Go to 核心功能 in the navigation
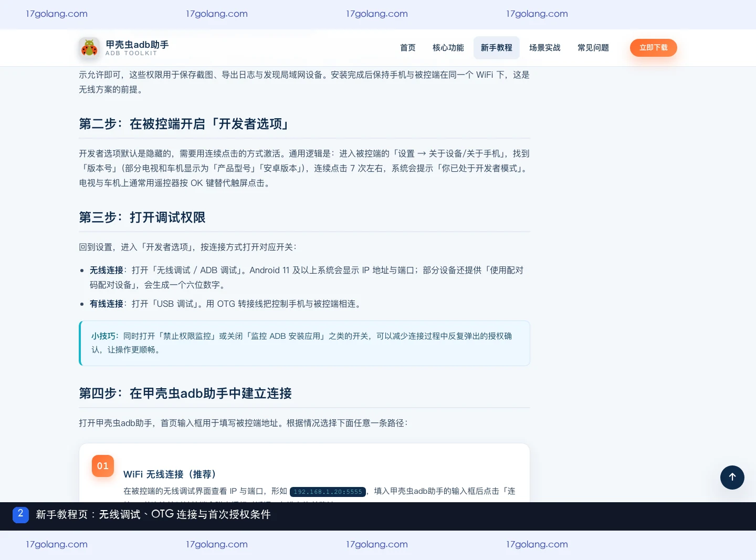756x560 pixels. (448, 48)
